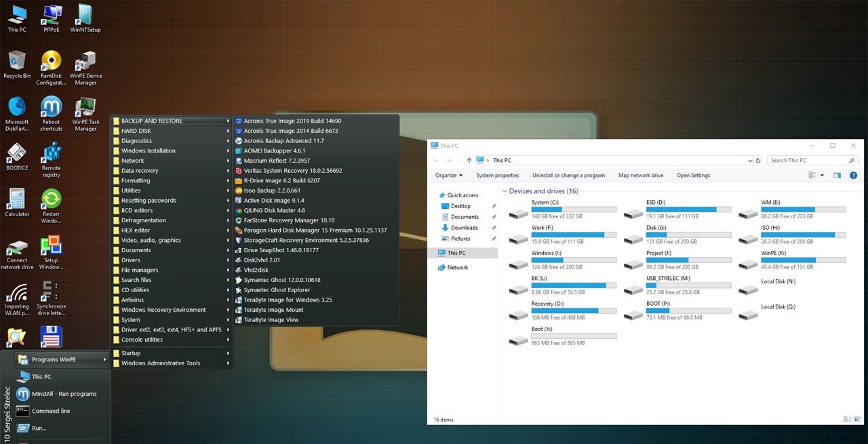The width and height of the screenshot is (868, 444).
Task: Open the address bar history dropdown
Action: click(x=749, y=161)
